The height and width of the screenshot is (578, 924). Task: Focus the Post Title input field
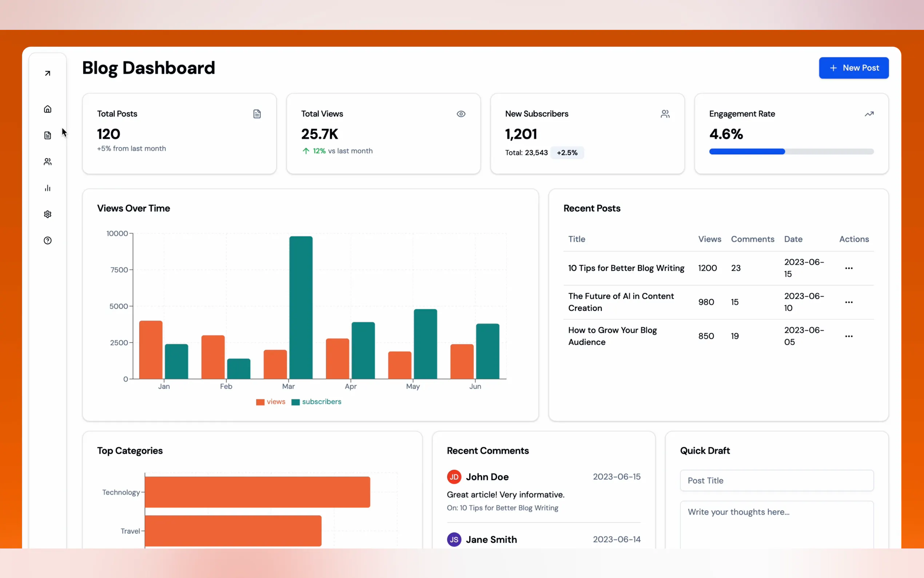click(x=776, y=480)
